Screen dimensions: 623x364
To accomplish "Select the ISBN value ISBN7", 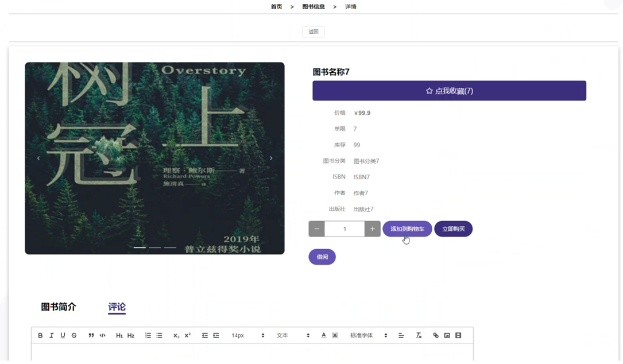I will tap(362, 177).
